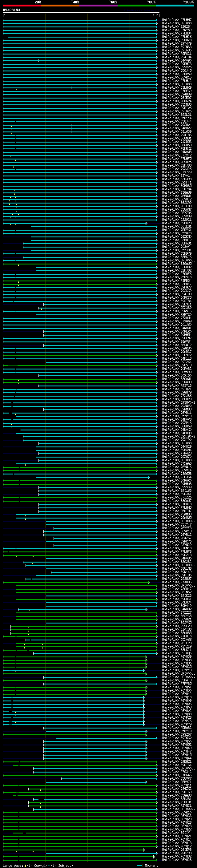Select the UniRef100_C5XNW5 label
This screenshot has width=197, height=868.
tap(177, 104)
